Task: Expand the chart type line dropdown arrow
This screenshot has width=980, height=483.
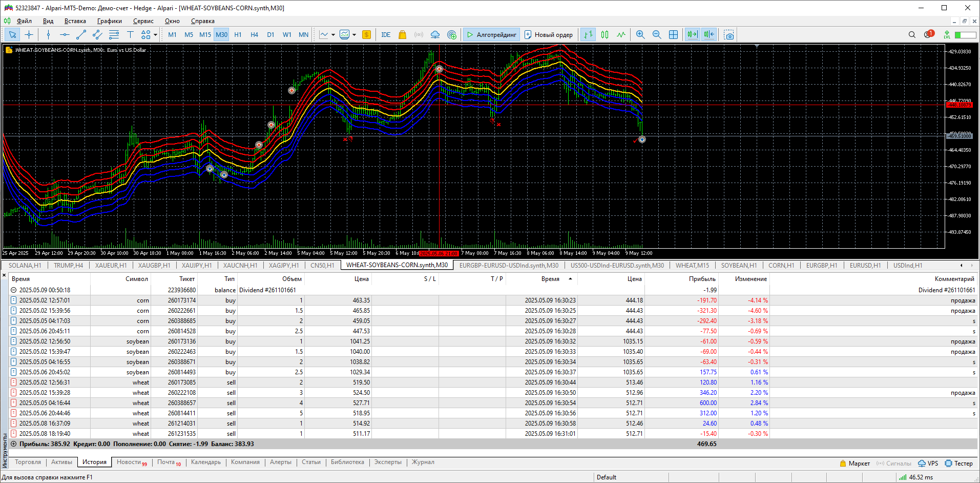Action: pos(333,35)
